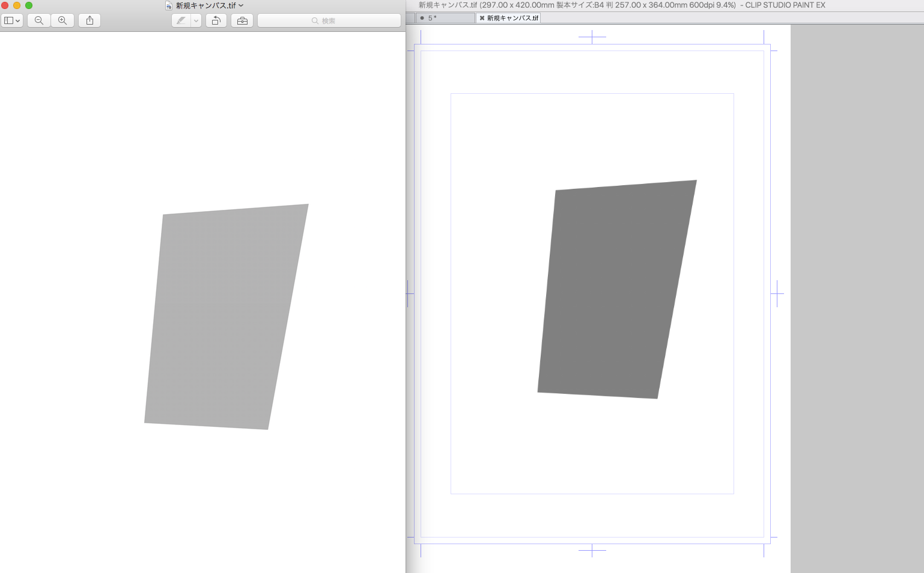Click the highlight pen tool icon

tap(181, 20)
